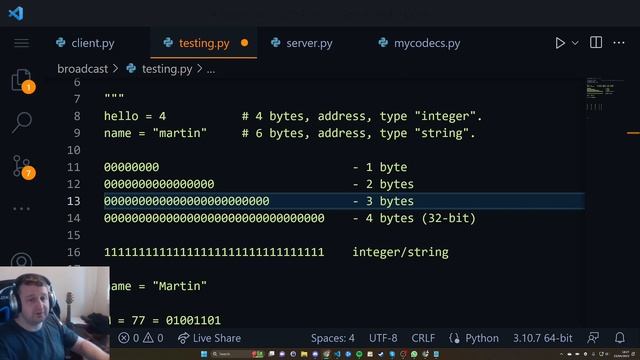Open the Windows Start menu
Image resolution: width=640 pixels, height=360 pixels.
click(204, 354)
